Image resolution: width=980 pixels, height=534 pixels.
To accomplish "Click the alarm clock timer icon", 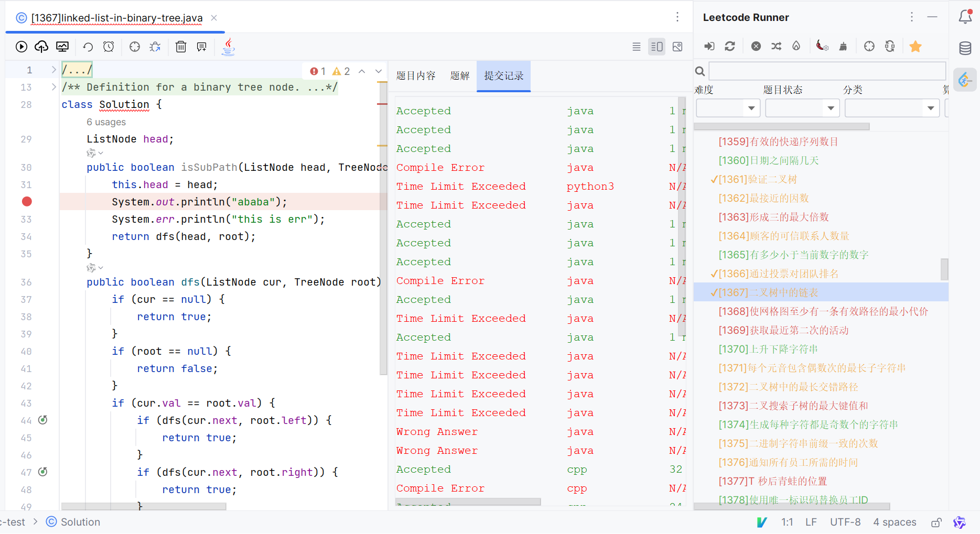I will [109, 47].
